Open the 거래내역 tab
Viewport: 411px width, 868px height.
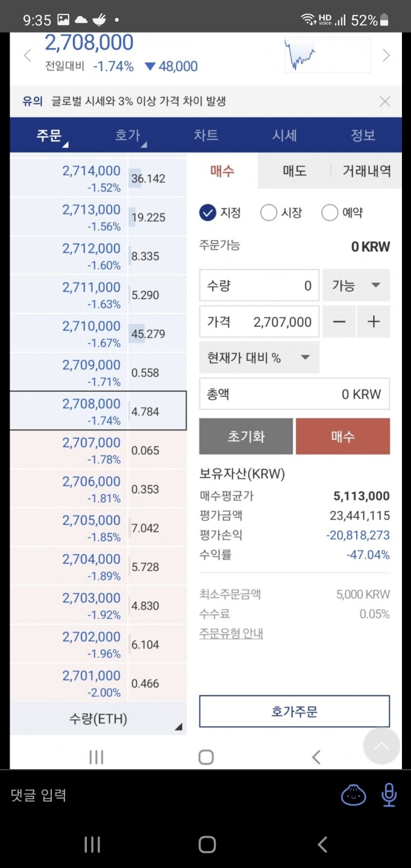click(365, 171)
